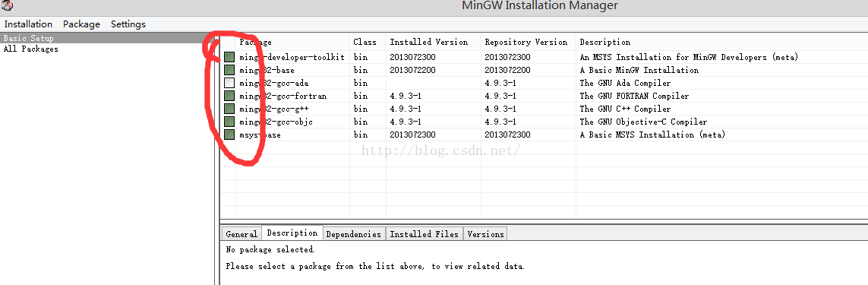Switch to the General tab

coord(241,234)
